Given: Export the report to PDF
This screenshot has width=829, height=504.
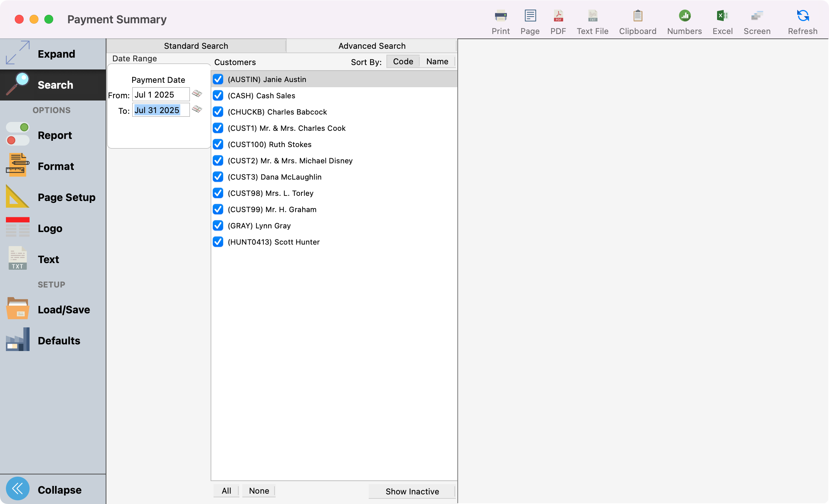Looking at the screenshot, I should tap(558, 20).
